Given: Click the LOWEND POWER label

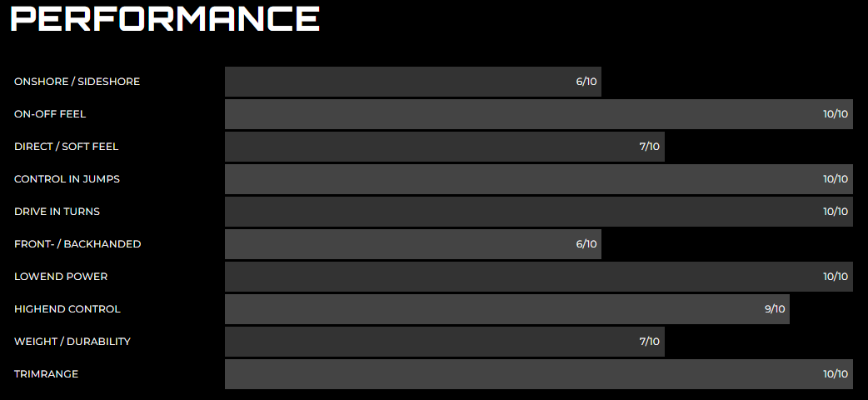Looking at the screenshot, I should pos(61,277).
